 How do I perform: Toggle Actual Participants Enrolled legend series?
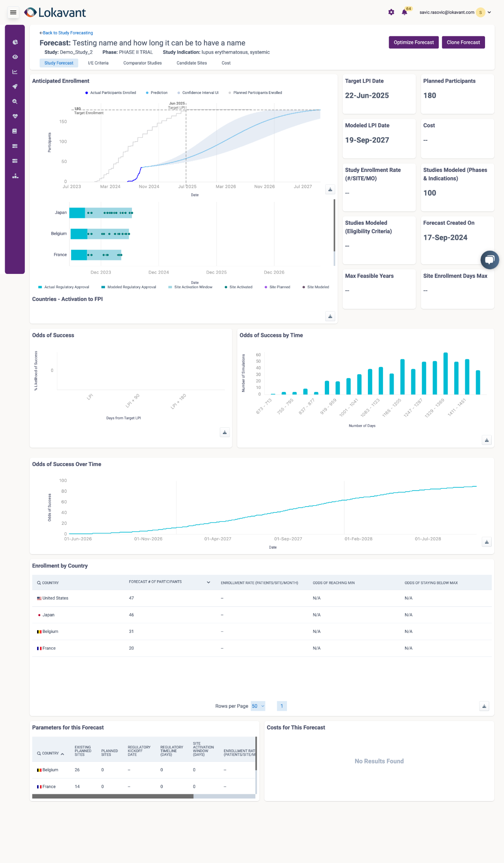(110, 93)
